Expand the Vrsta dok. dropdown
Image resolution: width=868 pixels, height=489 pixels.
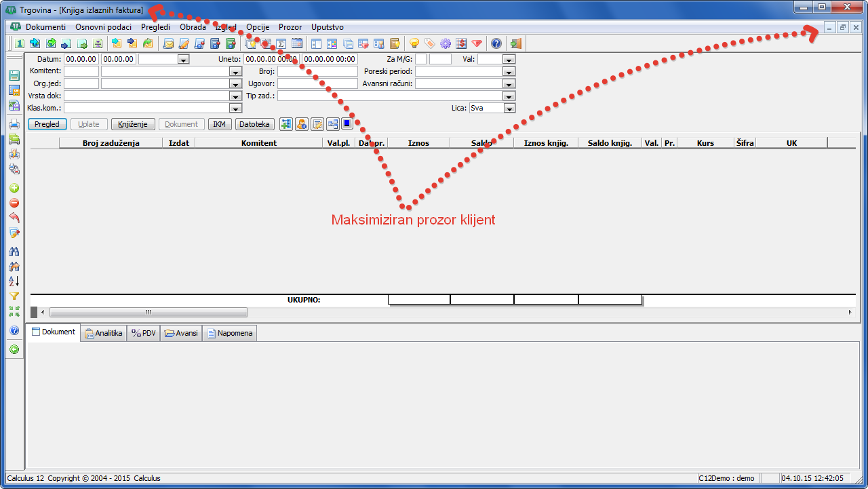tap(236, 96)
